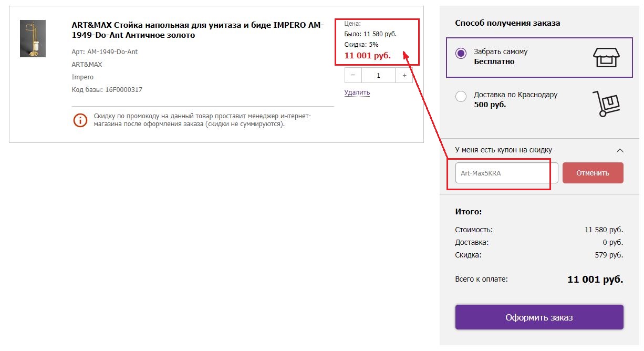The height and width of the screenshot is (351, 644).
Task: Click the Всего к оплате total amount
Action: 595,280
